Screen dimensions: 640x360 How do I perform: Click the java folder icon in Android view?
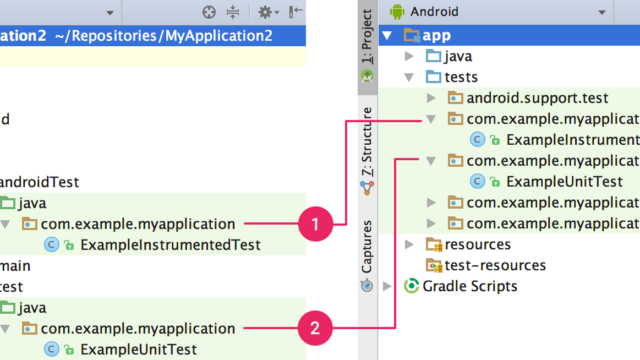click(x=433, y=56)
